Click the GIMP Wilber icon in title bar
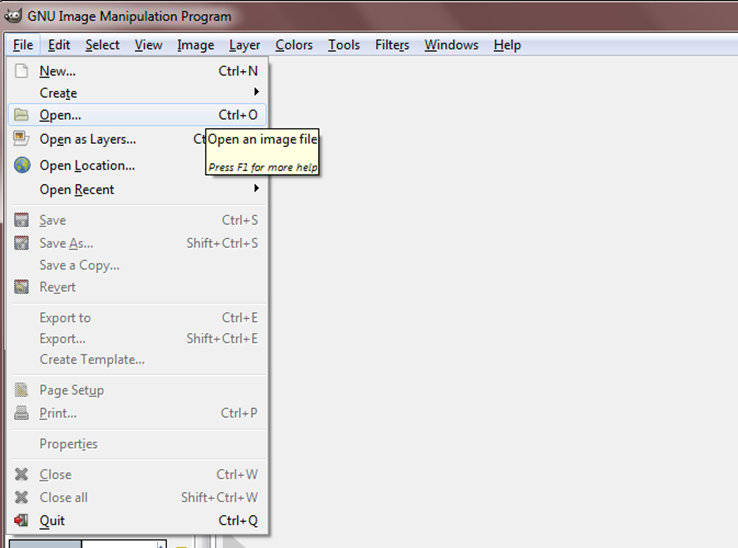The height and width of the screenshot is (548, 738). tap(13, 16)
